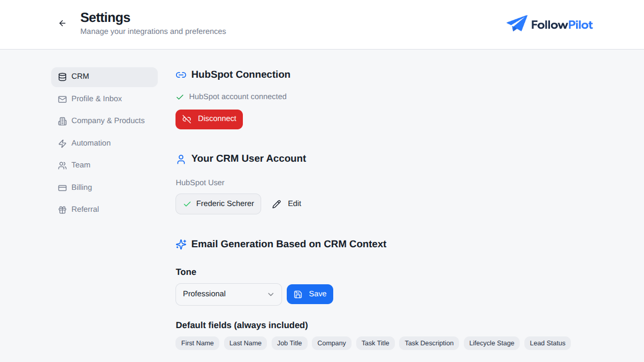Screen dimensions: 644x362
Task: Click the Settings page title
Action: click(106, 17)
